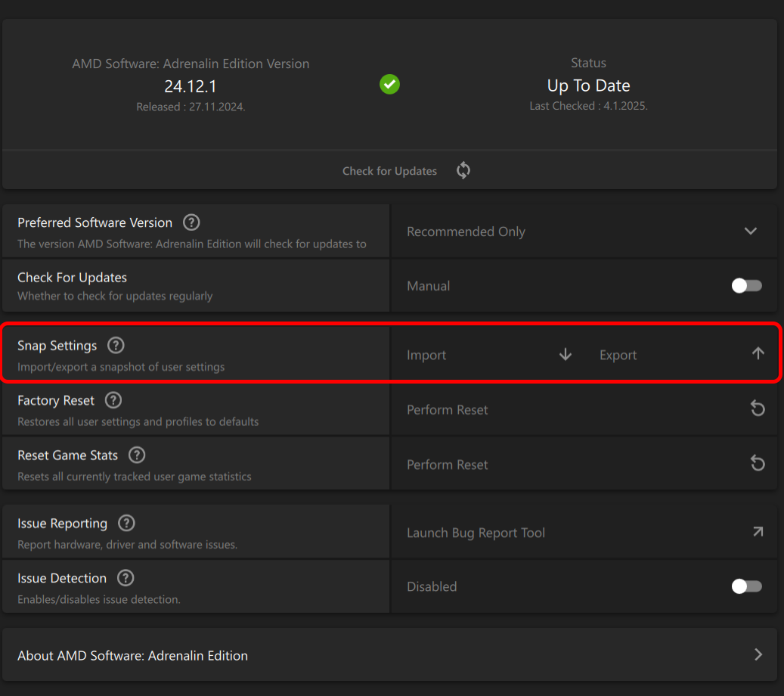Open help icon next to Factory Reset
Screen dimensions: 784x696
(x=113, y=400)
